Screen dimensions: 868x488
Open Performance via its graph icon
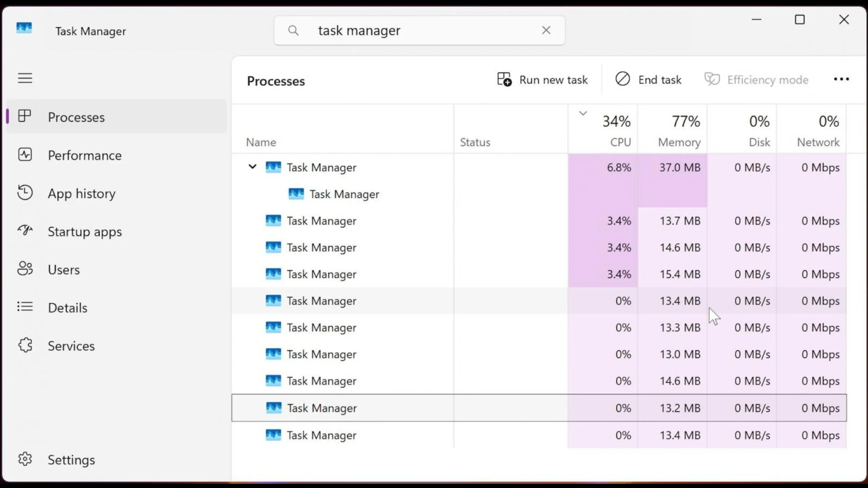pyautogui.click(x=25, y=155)
